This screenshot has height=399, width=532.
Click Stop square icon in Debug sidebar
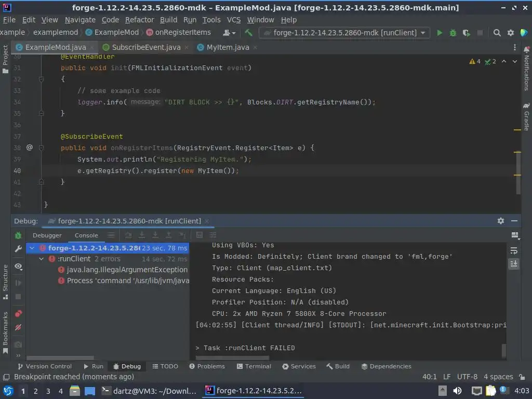(x=18, y=297)
